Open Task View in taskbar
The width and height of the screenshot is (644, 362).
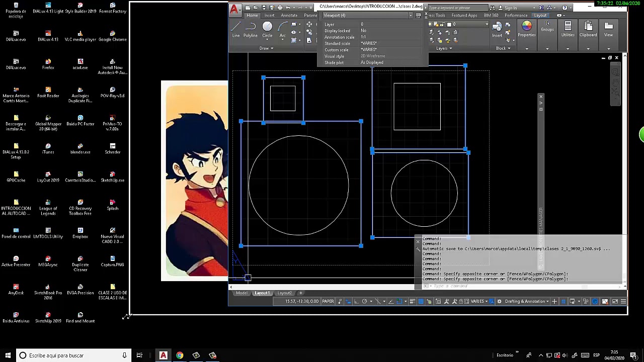point(139,355)
